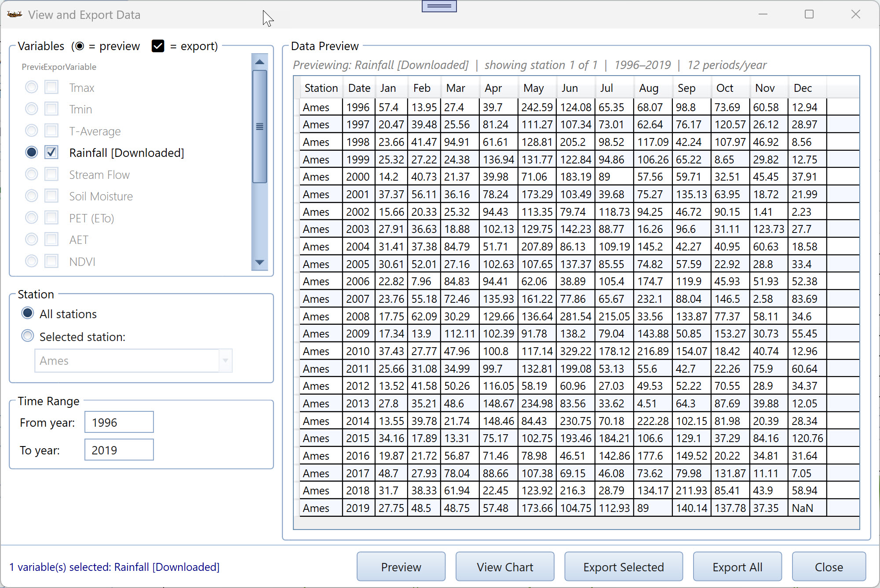Click the Date column header
Viewport: 880px width, 588px height.
click(x=359, y=88)
